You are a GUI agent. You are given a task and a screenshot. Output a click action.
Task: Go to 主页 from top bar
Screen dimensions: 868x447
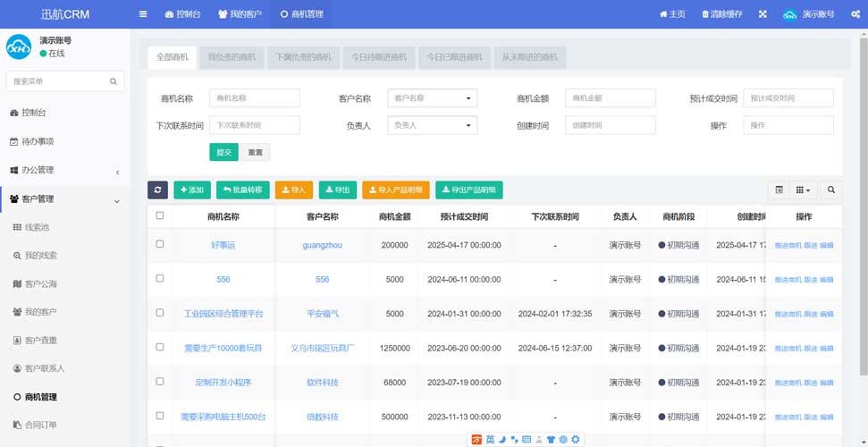672,14
